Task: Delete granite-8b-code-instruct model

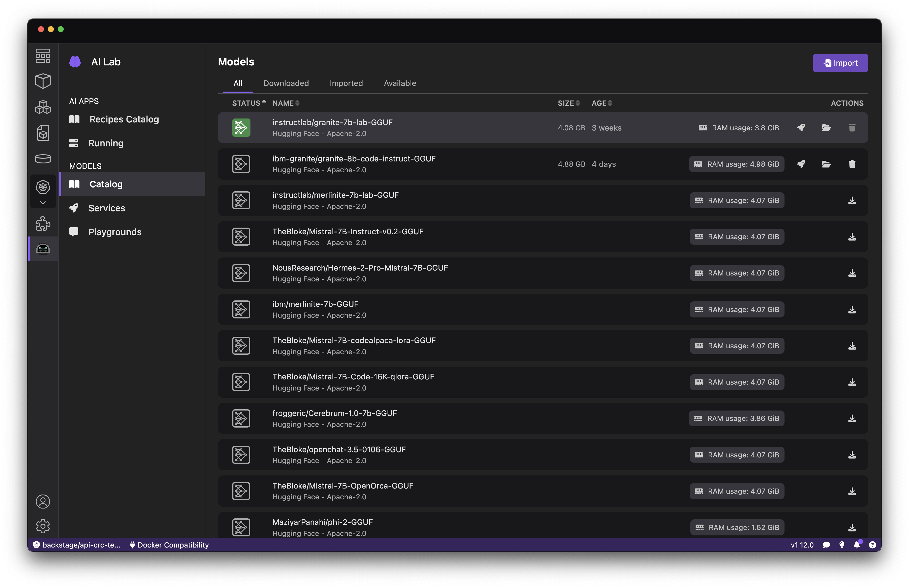Action: coord(852,164)
